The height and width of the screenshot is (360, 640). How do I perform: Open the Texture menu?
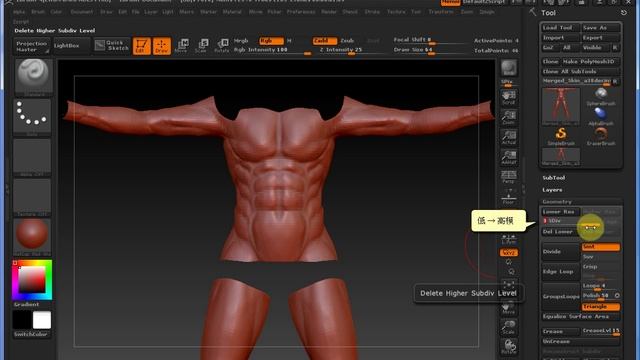click(396, 12)
